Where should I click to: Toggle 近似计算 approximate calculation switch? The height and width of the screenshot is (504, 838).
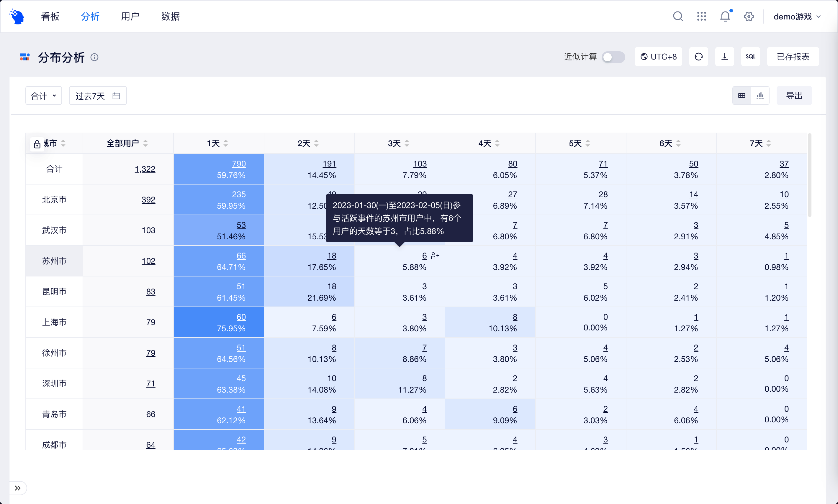coord(613,57)
